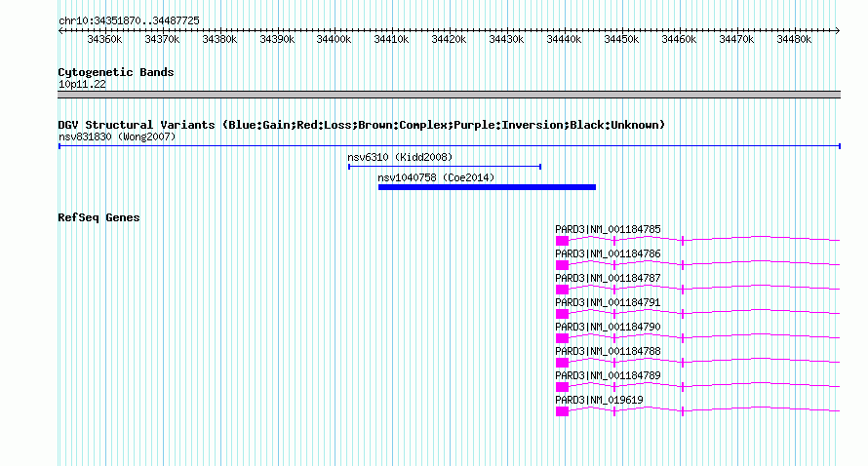Click the 34390k ruler tick label
This screenshot has width=868, height=466.
(277, 39)
